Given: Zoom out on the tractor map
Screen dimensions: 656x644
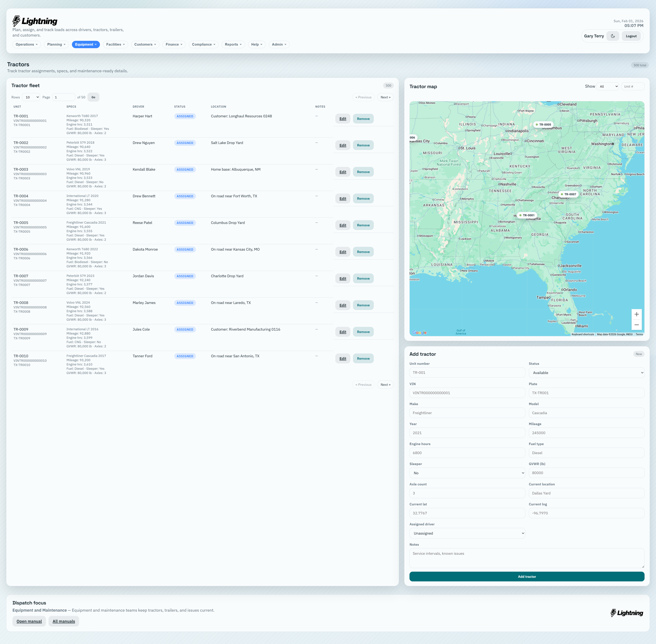Looking at the screenshot, I should point(636,325).
